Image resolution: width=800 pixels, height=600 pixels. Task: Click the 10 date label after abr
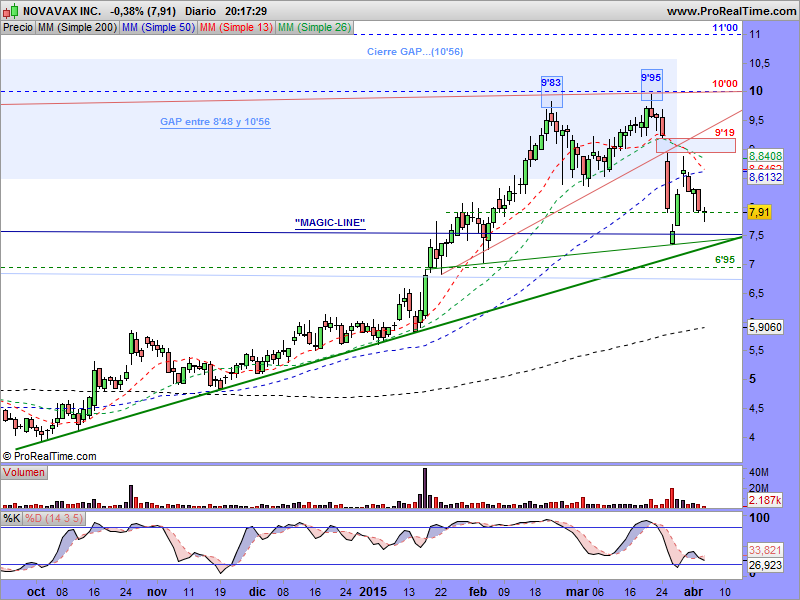pyautogui.click(x=724, y=592)
